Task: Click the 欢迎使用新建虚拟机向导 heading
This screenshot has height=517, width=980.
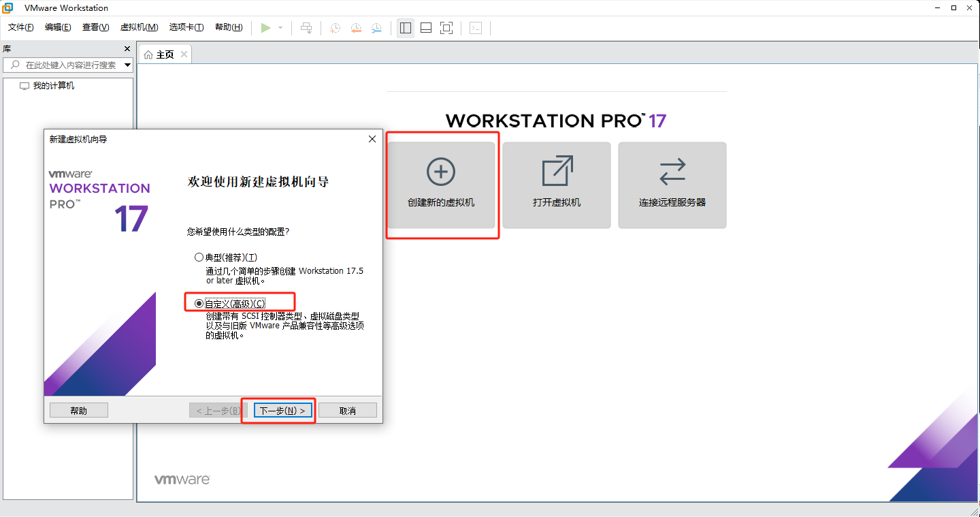Action: tap(258, 182)
